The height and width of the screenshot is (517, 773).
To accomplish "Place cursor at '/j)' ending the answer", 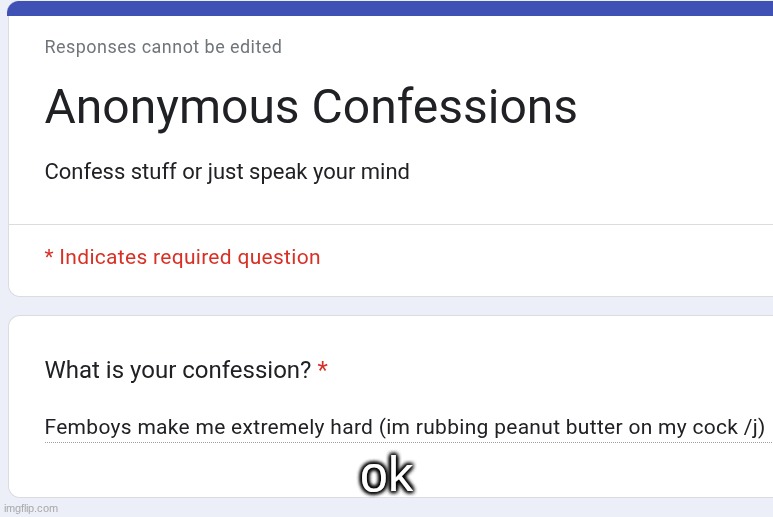I will tap(754, 427).
